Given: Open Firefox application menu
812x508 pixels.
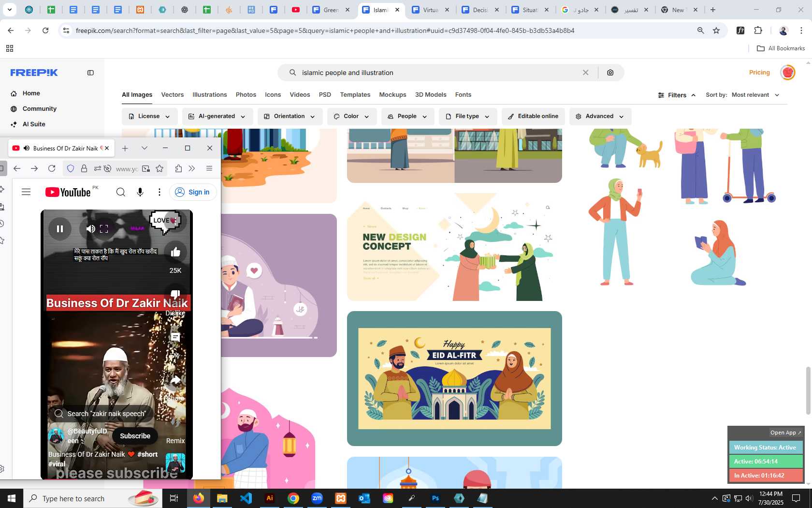Looking at the screenshot, I should [x=209, y=168].
